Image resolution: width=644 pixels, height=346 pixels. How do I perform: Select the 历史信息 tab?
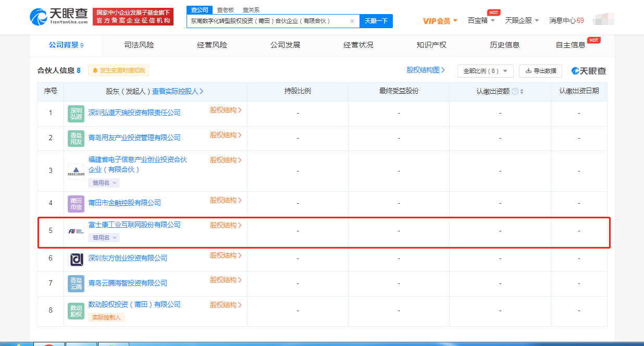click(504, 45)
